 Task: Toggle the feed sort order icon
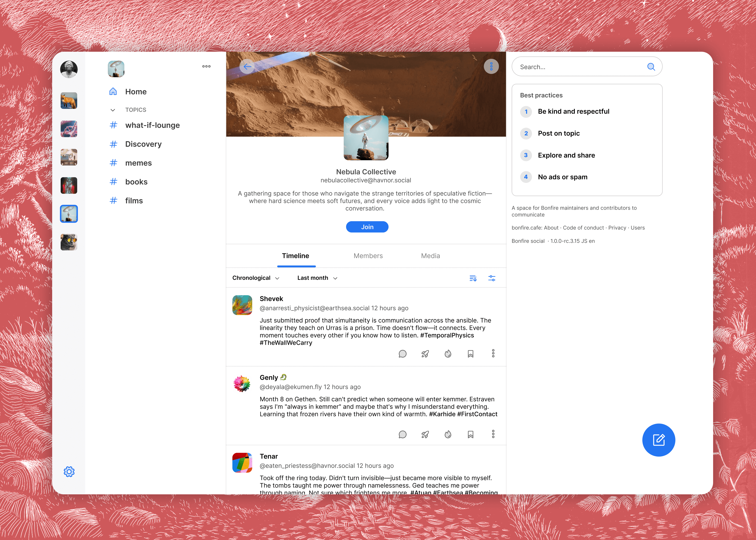click(x=473, y=278)
